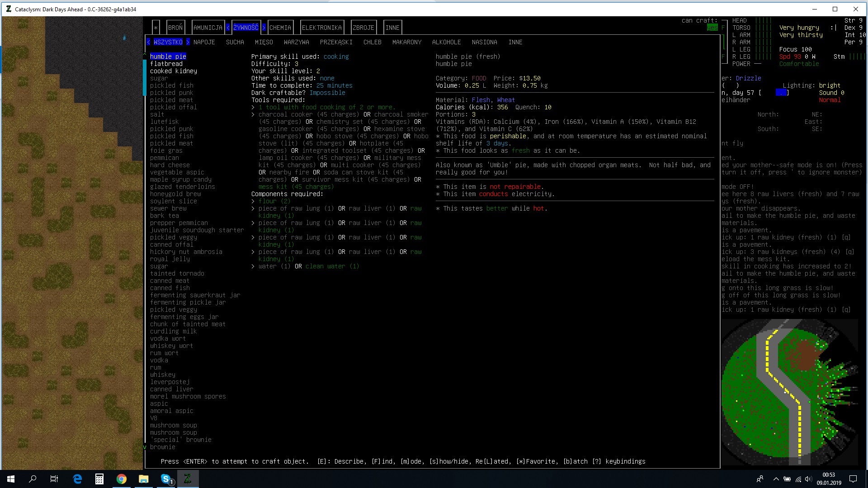Open the Calculator from the taskbar
868x488 pixels.
tap(99, 479)
